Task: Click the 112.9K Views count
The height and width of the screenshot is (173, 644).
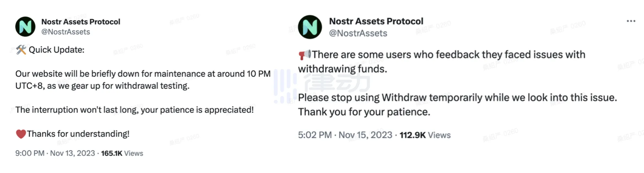Action: 425,135
